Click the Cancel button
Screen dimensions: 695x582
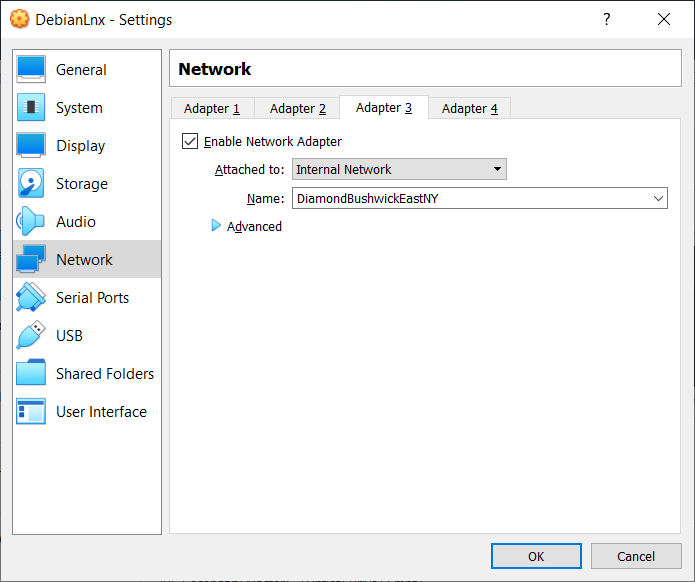[636, 556]
